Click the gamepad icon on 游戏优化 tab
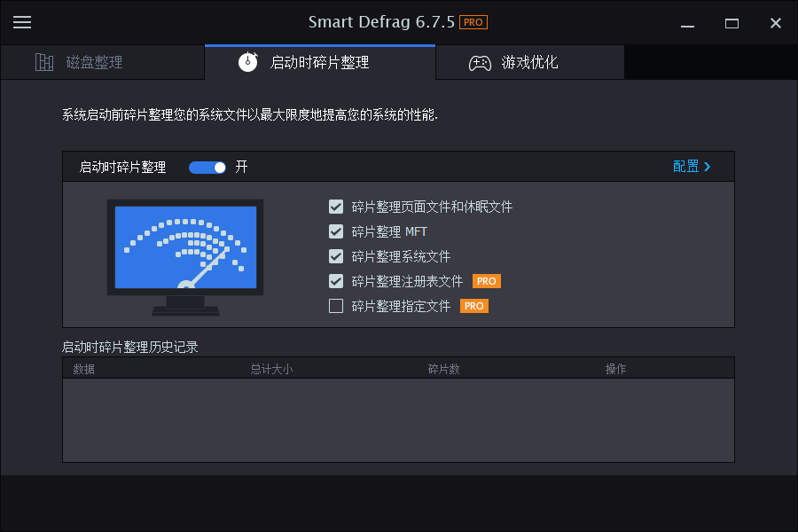Viewport: 798px width, 532px height. coord(479,62)
